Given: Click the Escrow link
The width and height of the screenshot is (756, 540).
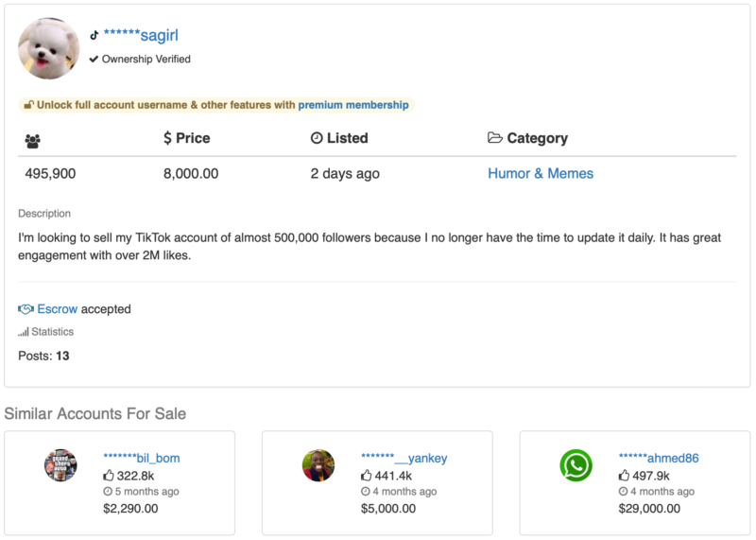Looking at the screenshot, I should (57, 309).
